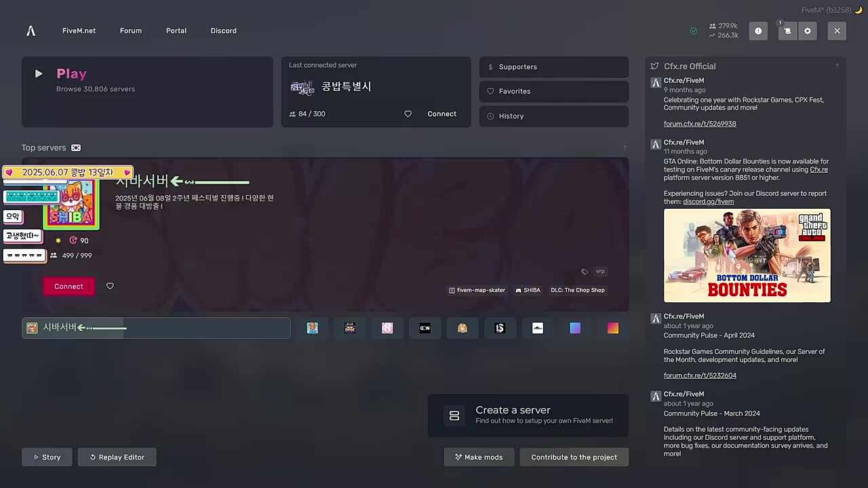
Task: Click the Play triangle icon
Action: coord(39,74)
